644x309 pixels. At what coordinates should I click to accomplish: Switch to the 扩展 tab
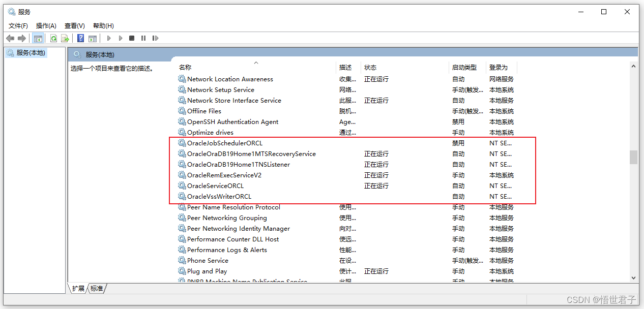pos(78,288)
